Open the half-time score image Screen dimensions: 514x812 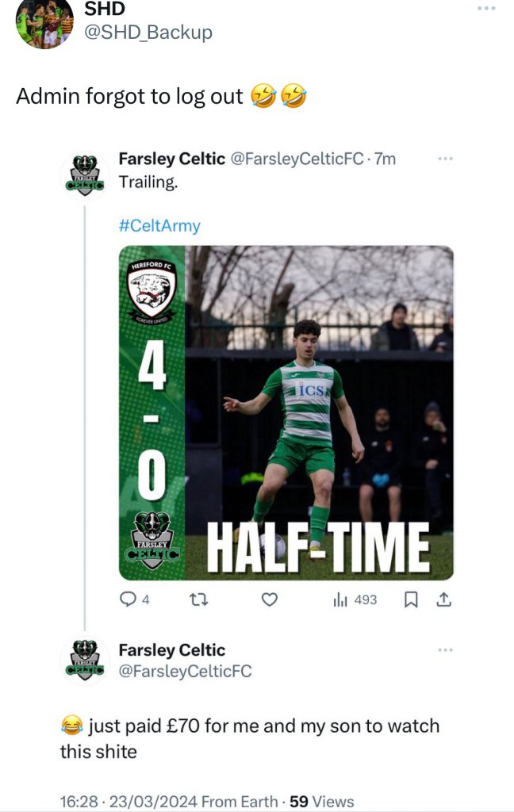click(x=286, y=412)
